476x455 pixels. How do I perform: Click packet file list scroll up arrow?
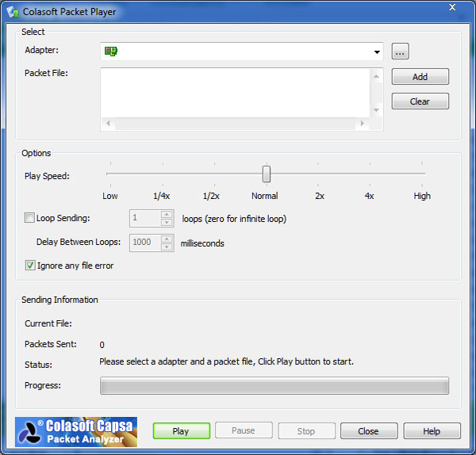pos(376,76)
